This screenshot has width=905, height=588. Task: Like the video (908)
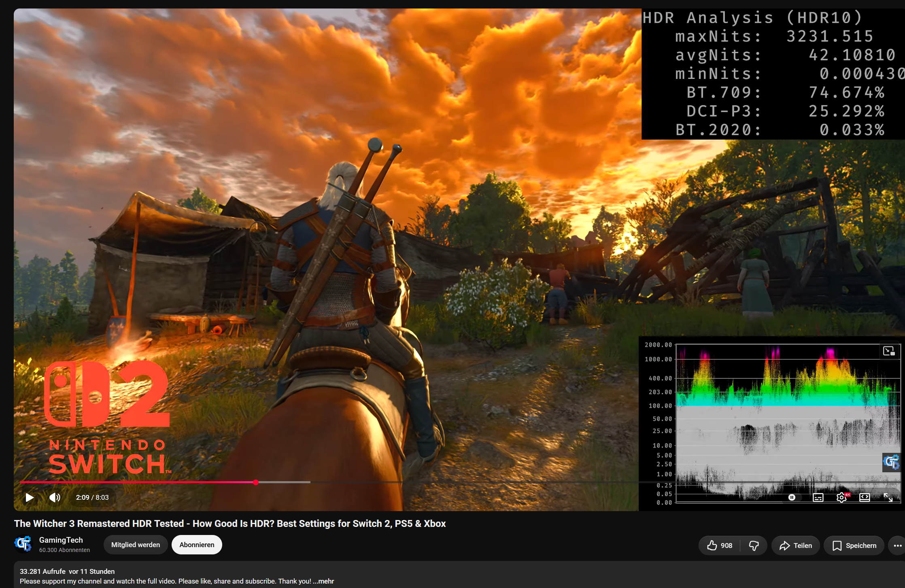coord(720,546)
